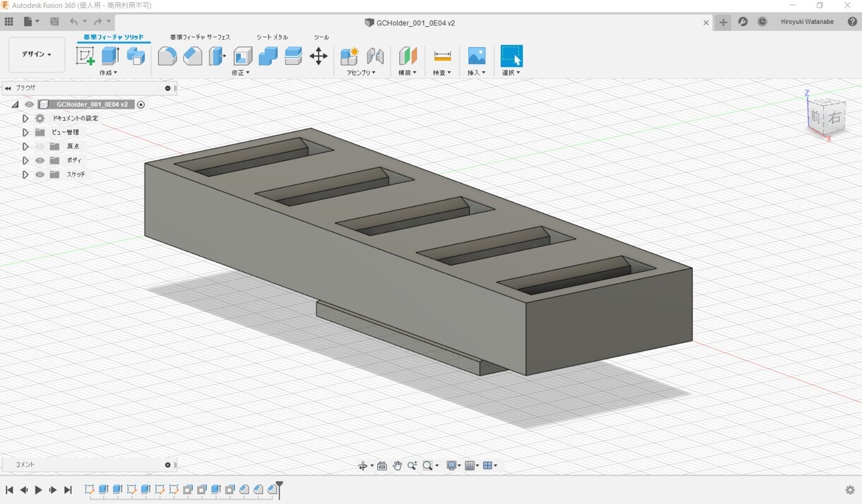Toggle visibility eye of GCHolder_001_0E04 v2 component
The width and height of the screenshot is (862, 504).
click(x=29, y=104)
